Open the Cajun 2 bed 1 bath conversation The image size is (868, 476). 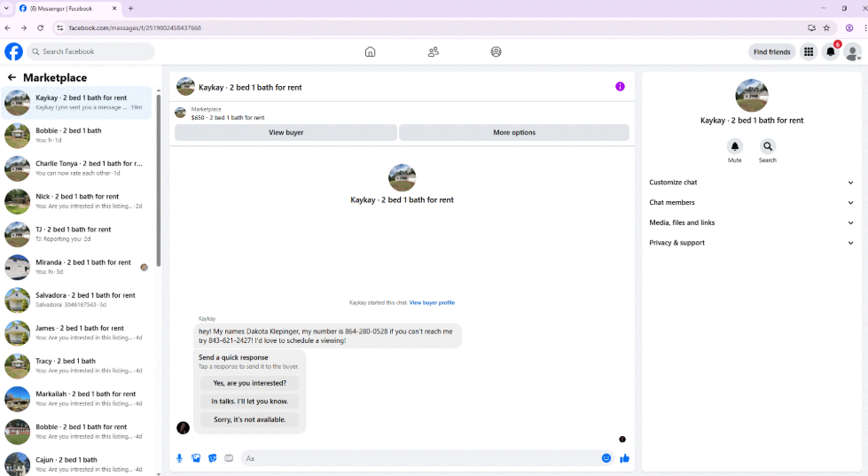coord(76,464)
